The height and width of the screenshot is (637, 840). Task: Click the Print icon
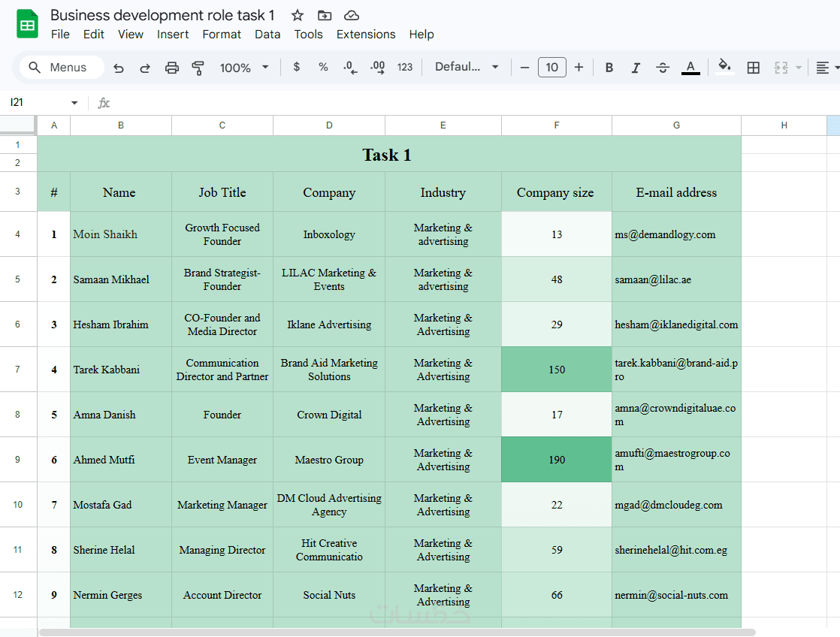(171, 68)
